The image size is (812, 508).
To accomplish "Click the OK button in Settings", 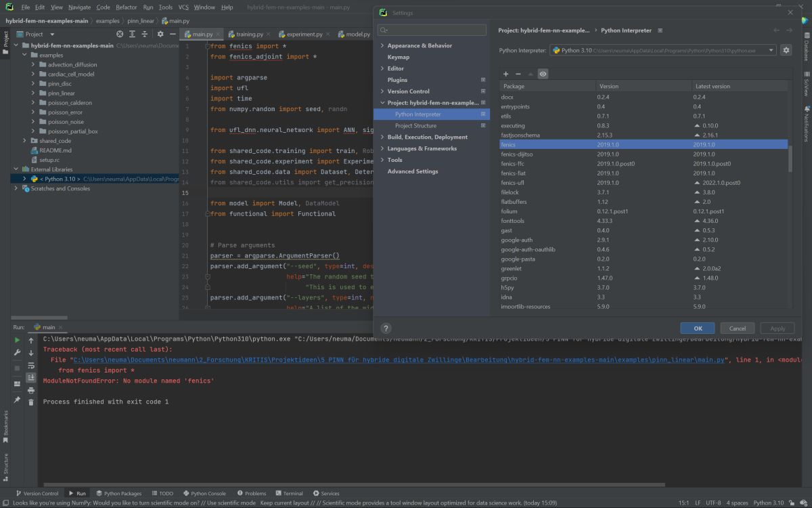I will click(x=698, y=328).
